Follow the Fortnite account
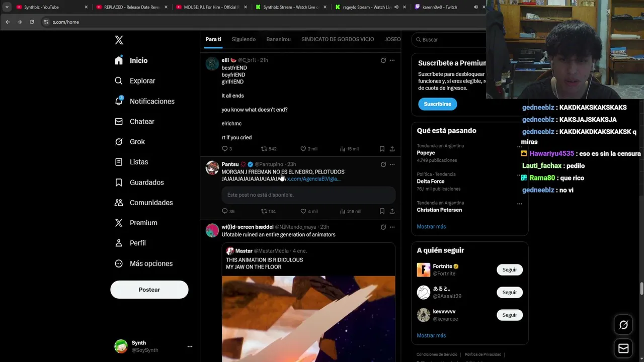This screenshot has width=644, height=362. click(x=509, y=270)
